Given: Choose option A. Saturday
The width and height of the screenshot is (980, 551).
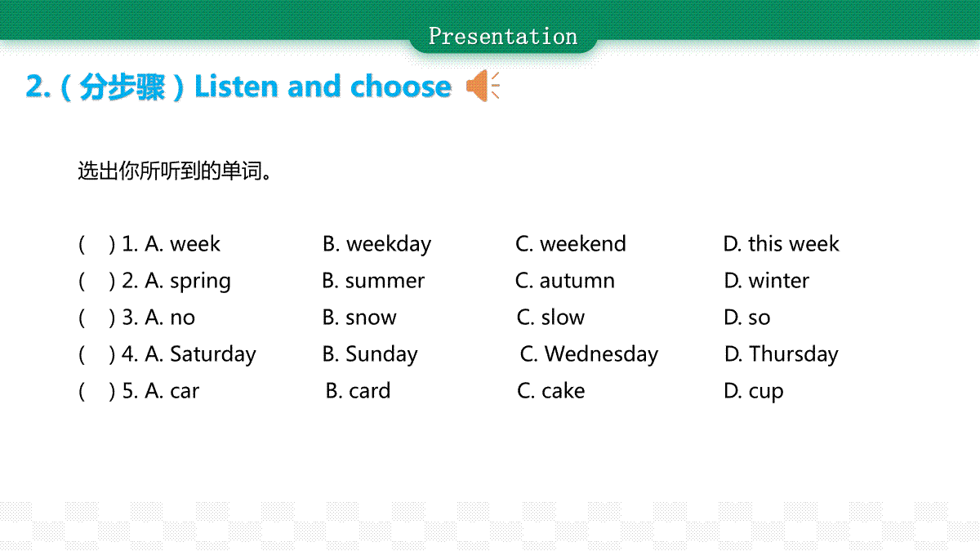Looking at the screenshot, I should coord(200,354).
